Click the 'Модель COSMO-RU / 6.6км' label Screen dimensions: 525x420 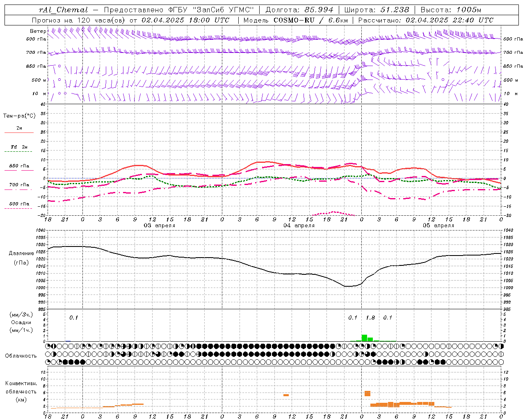[x=296, y=20]
